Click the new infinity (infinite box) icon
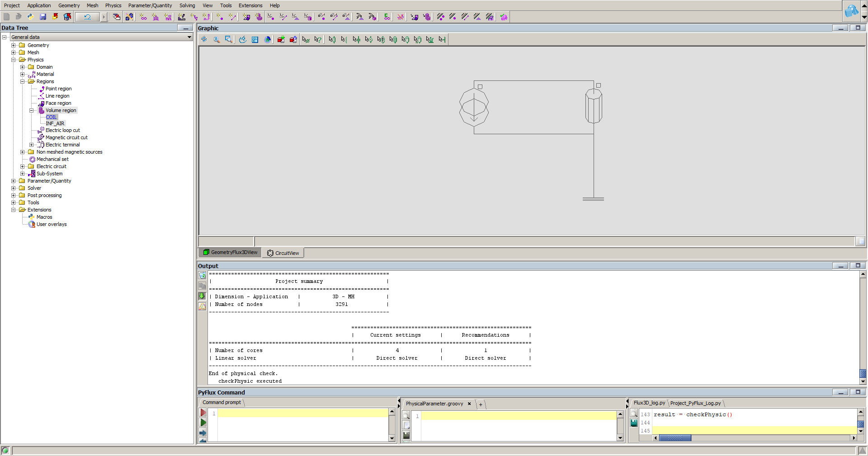The width and height of the screenshot is (868, 456). (143, 17)
